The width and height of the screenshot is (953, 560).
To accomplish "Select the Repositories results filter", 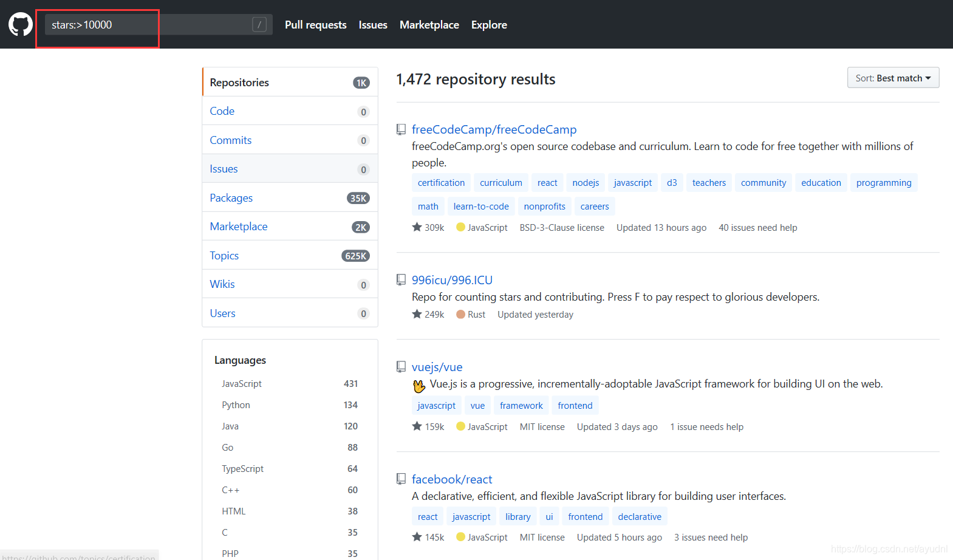I will (x=290, y=82).
